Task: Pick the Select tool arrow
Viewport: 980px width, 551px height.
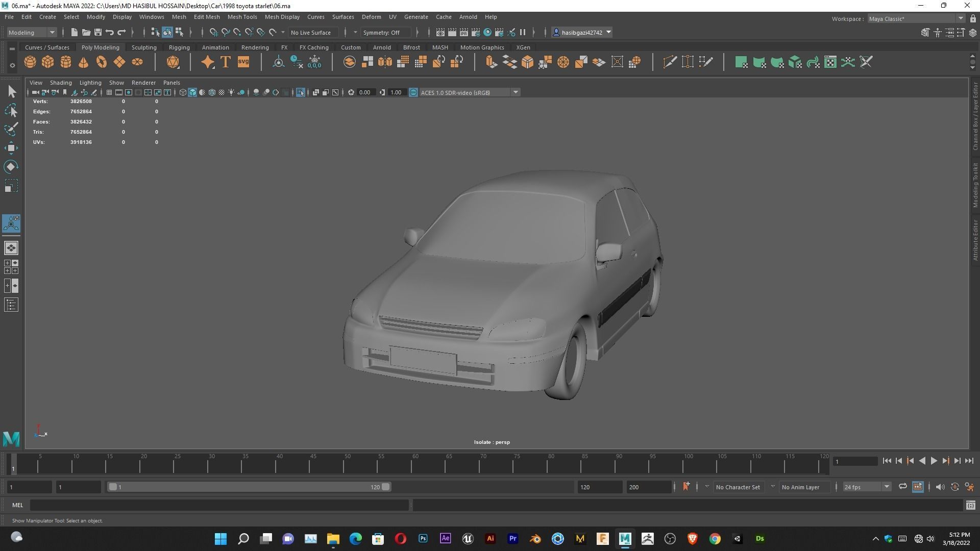Action: tap(11, 92)
